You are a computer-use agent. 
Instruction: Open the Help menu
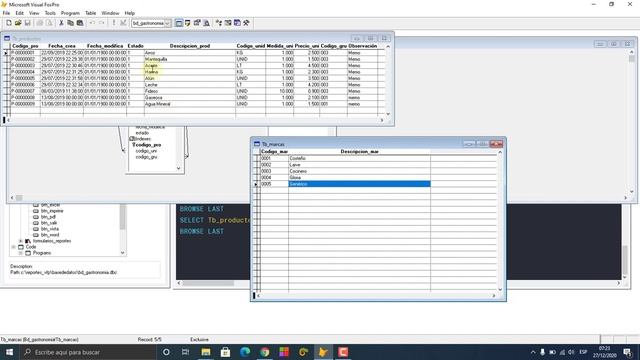click(x=130, y=13)
